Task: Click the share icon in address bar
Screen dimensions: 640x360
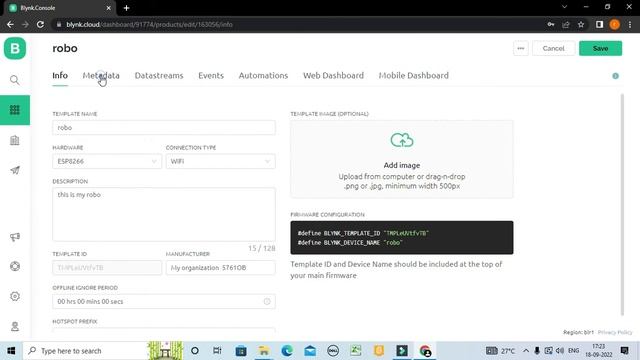Action: coord(566,24)
